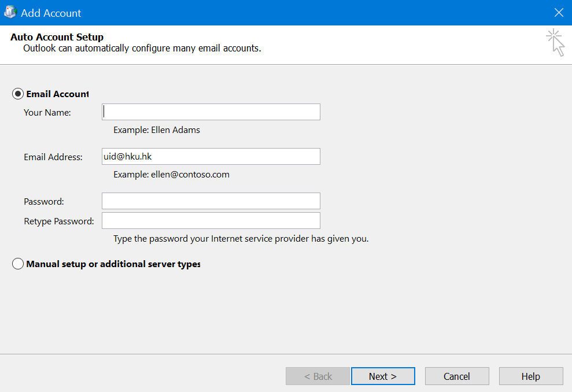Click the 'Example: ellen@contoso.com' hint text
Screen dimensions: 572x392
pos(171,174)
